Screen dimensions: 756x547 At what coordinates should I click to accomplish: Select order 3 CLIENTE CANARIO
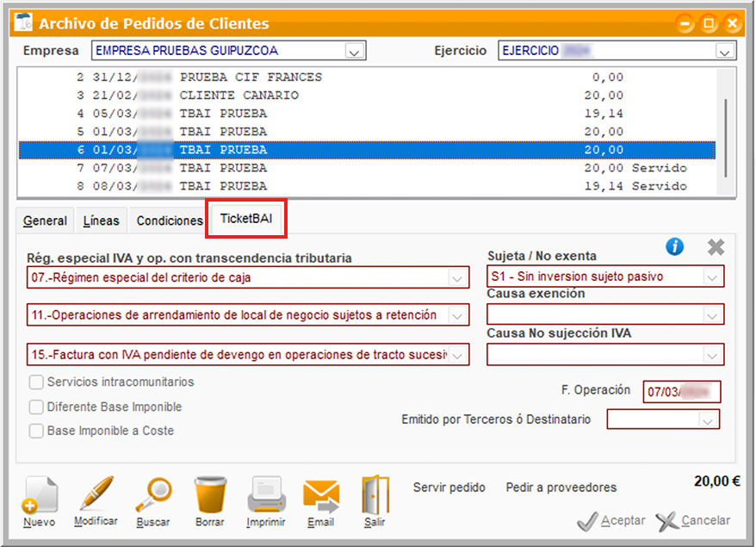(367, 95)
